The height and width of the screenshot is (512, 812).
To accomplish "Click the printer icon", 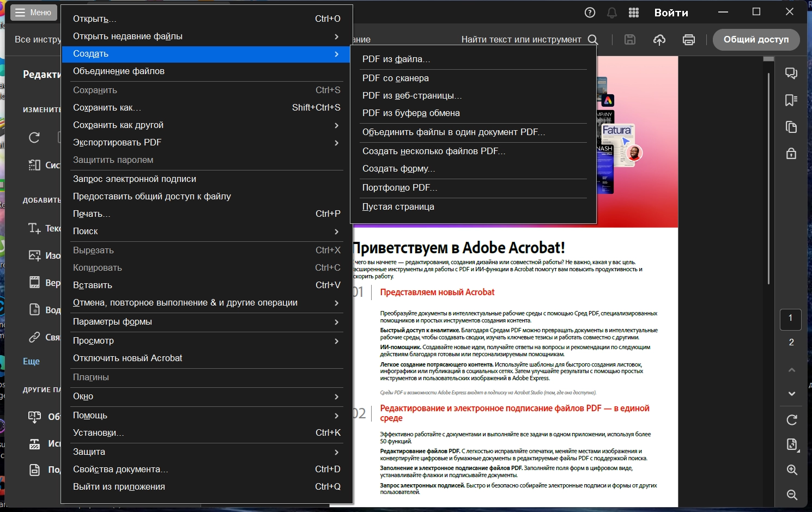I will tap(689, 39).
